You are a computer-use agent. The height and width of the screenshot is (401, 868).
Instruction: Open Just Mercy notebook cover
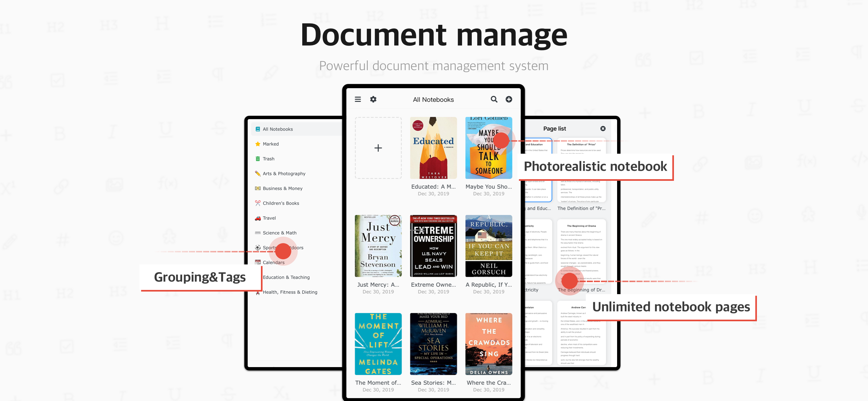click(378, 246)
